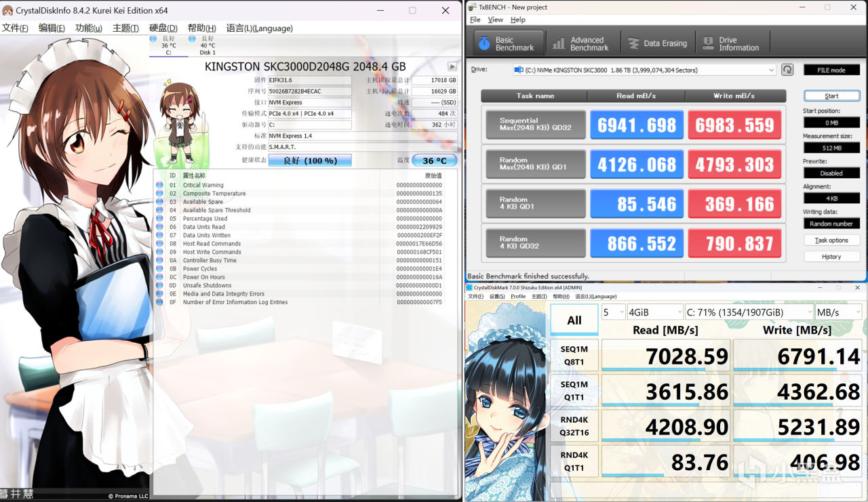Click the 36 °C temperature indicator button

click(435, 161)
